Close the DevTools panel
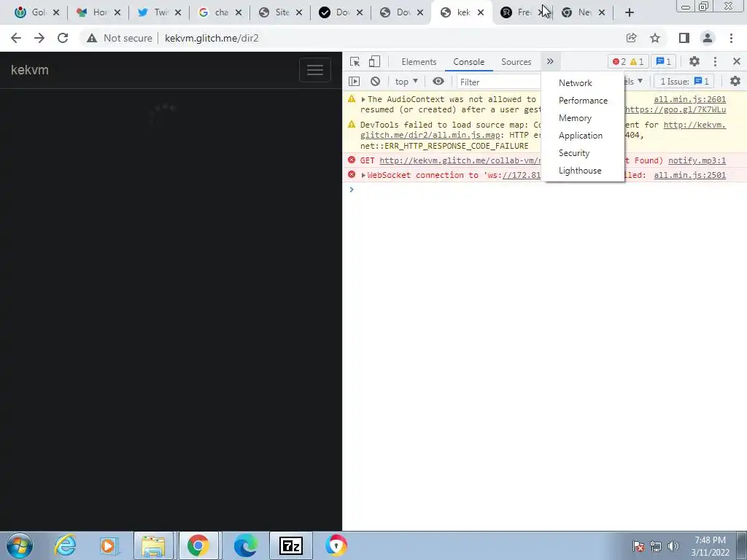This screenshot has width=747, height=560. click(x=737, y=61)
